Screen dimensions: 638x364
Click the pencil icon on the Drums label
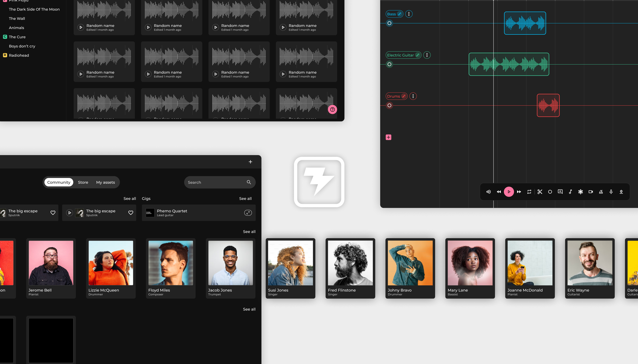[x=404, y=96]
